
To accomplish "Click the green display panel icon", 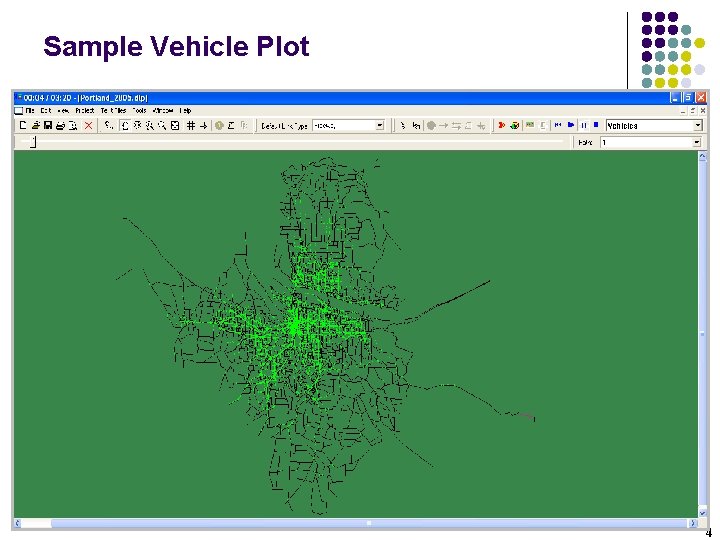I will tap(530, 125).
